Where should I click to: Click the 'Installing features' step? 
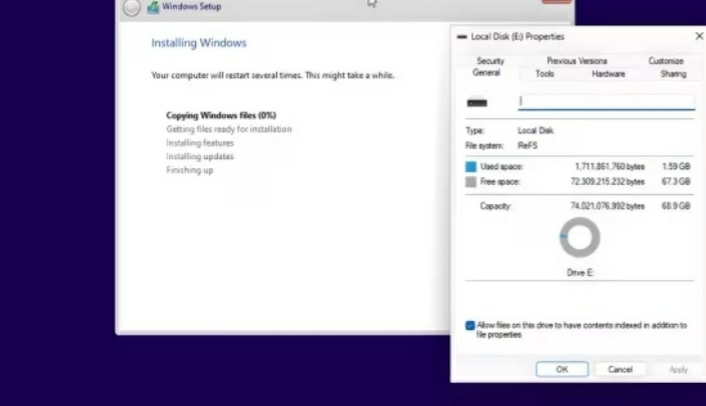200,143
